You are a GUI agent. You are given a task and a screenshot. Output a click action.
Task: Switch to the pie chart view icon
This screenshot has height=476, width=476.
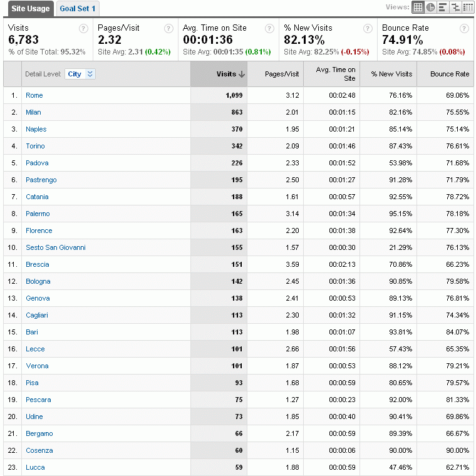tap(430, 8)
